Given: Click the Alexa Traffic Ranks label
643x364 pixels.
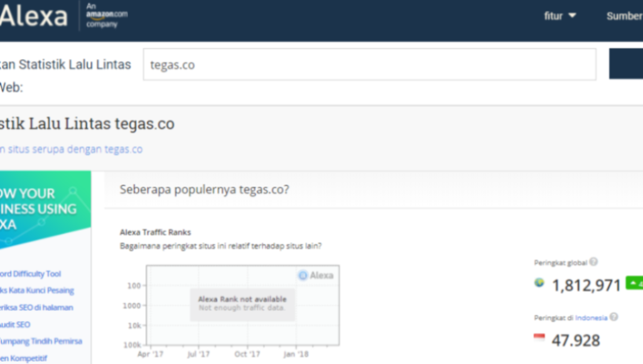Looking at the screenshot, I should pyautogui.click(x=155, y=232).
